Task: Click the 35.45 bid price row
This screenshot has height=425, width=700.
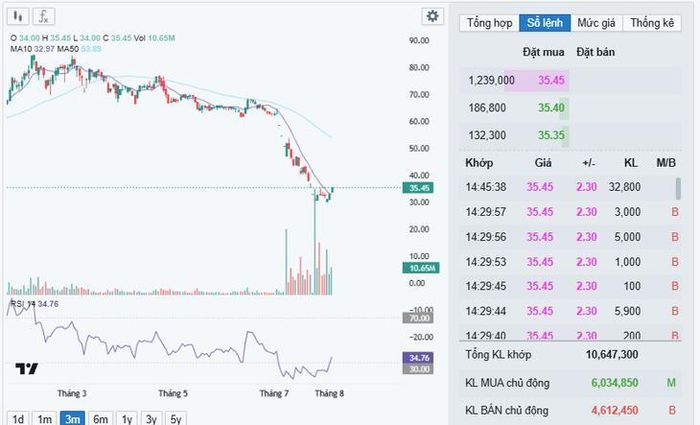Action: 514,80
